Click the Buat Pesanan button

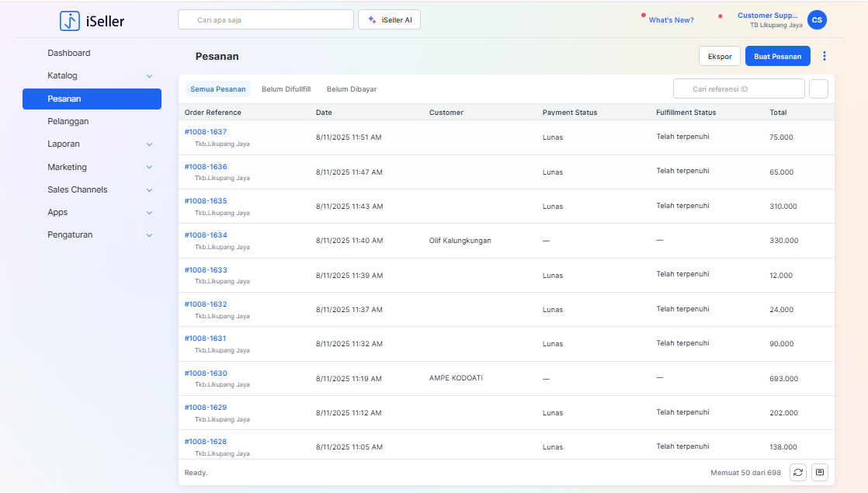(777, 56)
